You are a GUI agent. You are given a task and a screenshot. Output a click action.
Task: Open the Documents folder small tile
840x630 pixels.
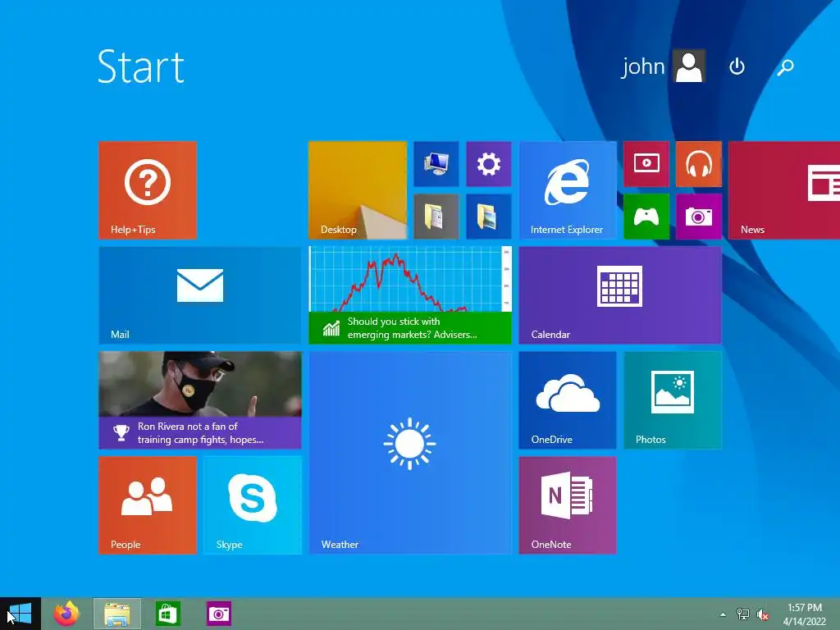(x=436, y=217)
